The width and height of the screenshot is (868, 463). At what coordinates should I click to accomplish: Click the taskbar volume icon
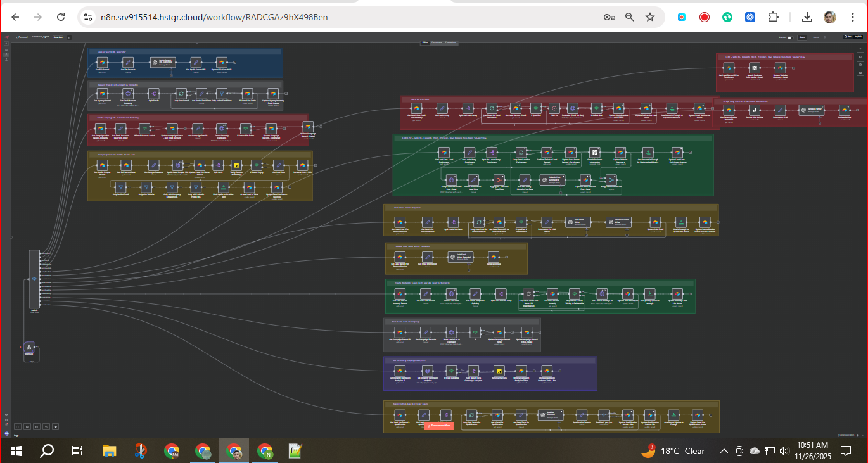coord(784,451)
